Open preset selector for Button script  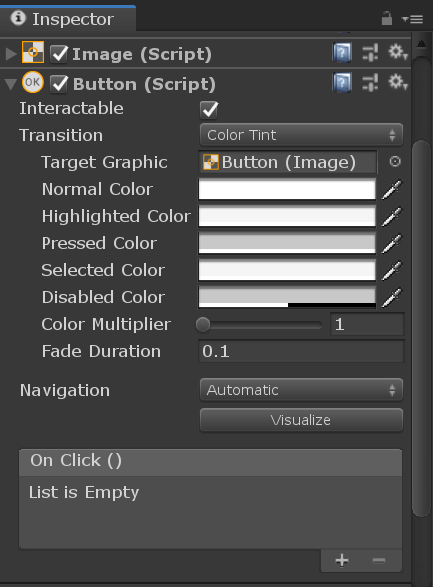(x=370, y=83)
